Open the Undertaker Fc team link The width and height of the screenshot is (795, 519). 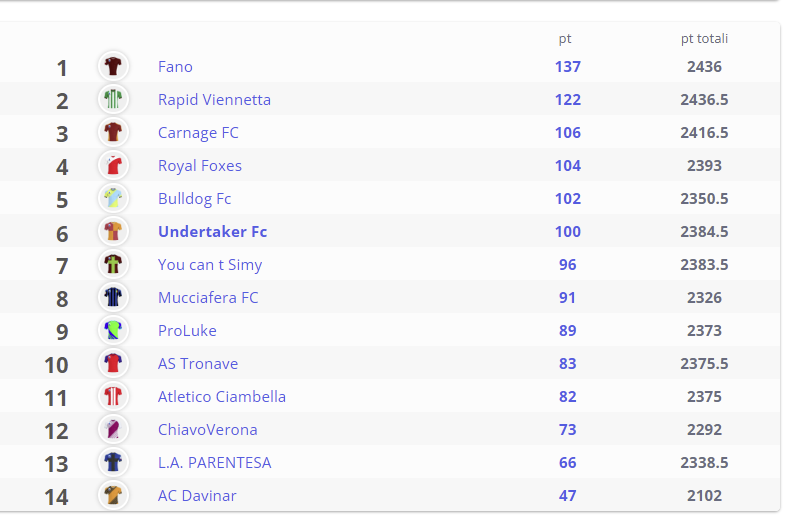(x=212, y=232)
